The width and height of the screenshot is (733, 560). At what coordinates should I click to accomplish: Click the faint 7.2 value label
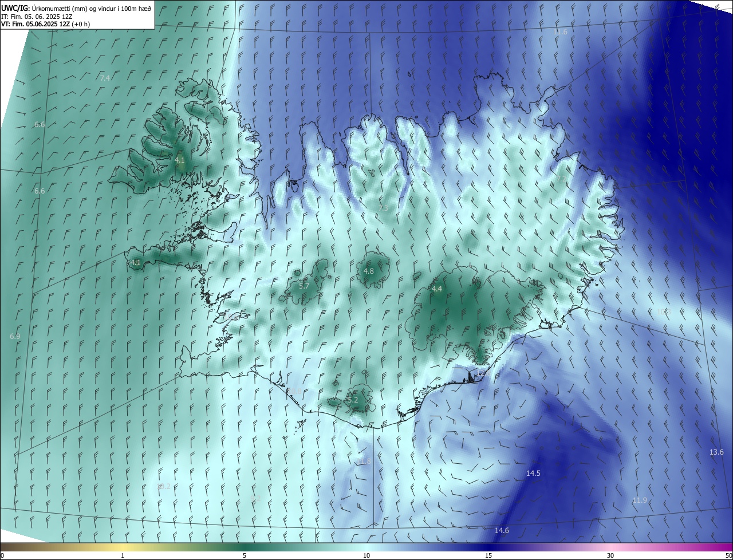(x=561, y=179)
